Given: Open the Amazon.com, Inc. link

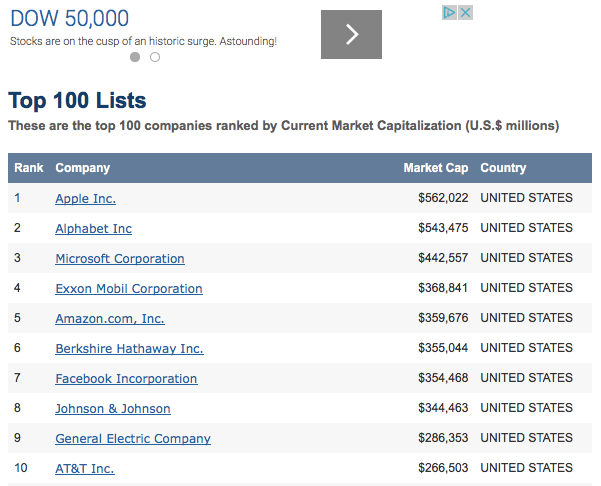Looking at the screenshot, I should (110, 319).
